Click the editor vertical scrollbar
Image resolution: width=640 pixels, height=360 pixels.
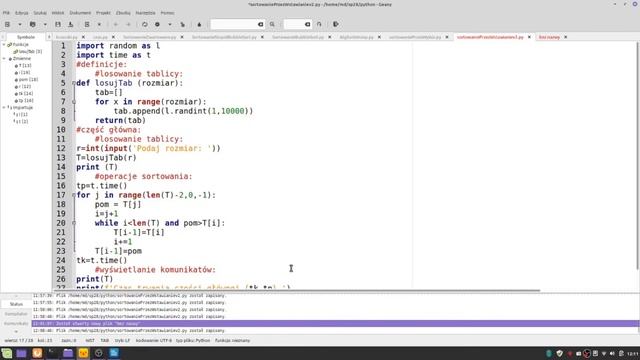coord(638,155)
